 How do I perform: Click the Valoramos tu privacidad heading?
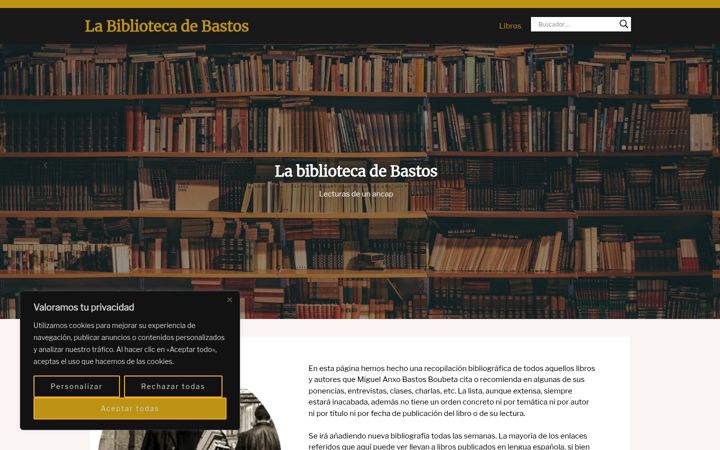tap(84, 307)
